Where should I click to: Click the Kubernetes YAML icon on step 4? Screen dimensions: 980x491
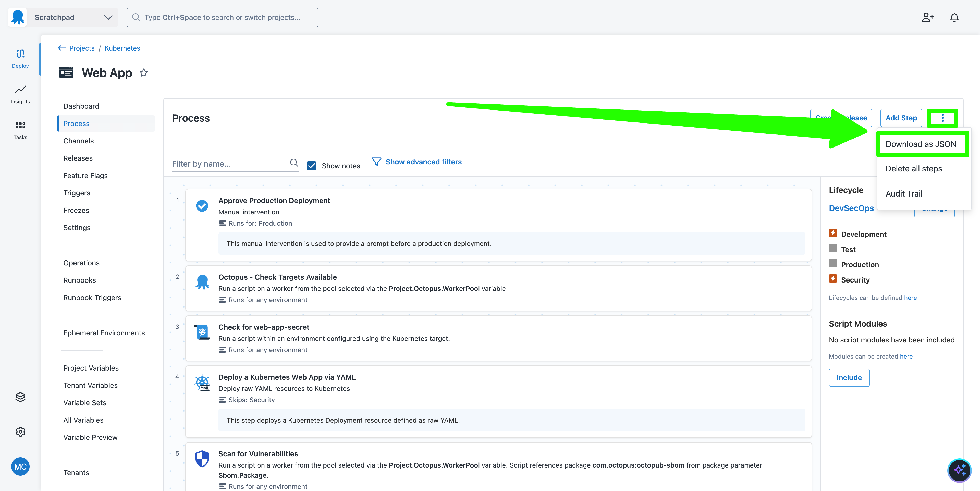pyautogui.click(x=202, y=382)
